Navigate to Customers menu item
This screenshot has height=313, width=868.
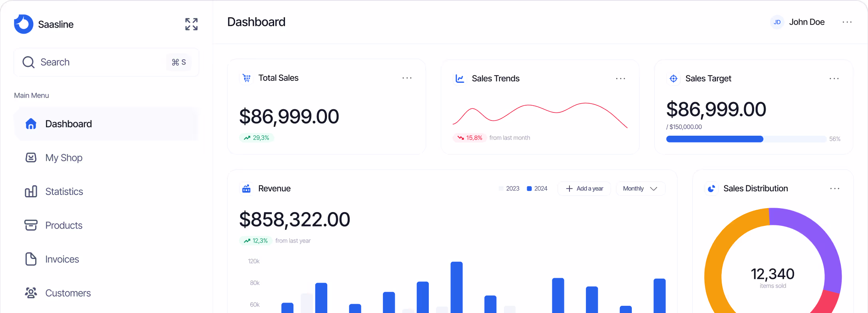point(106,293)
